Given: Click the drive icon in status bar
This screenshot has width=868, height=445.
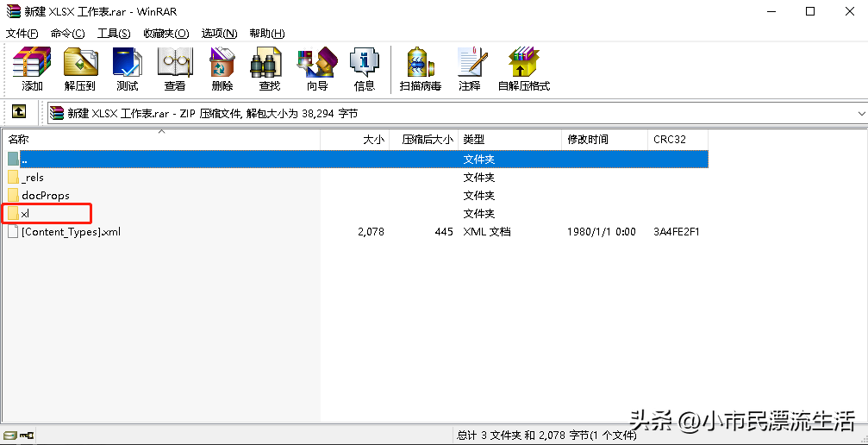Looking at the screenshot, I should pos(9,436).
